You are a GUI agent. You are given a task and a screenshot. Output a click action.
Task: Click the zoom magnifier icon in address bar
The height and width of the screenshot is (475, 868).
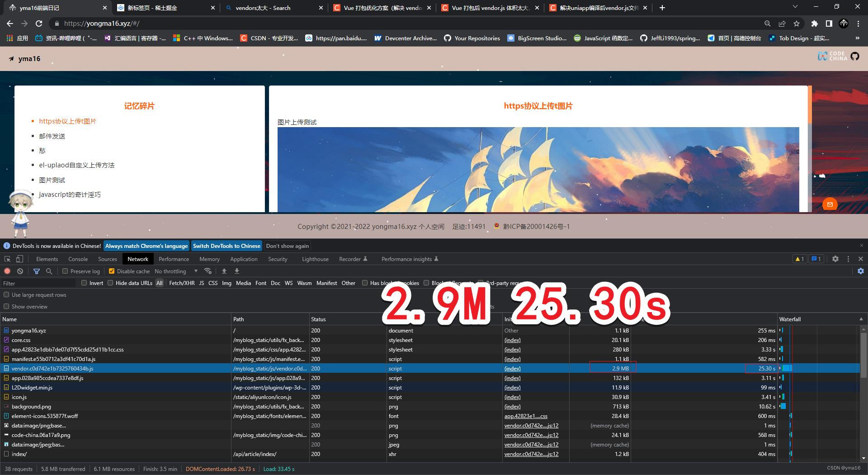click(x=767, y=24)
